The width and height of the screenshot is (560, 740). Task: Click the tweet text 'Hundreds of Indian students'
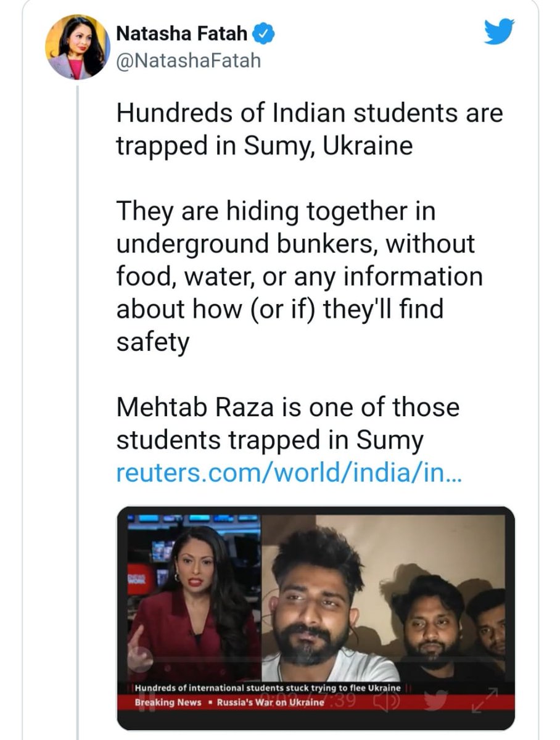[x=310, y=130]
